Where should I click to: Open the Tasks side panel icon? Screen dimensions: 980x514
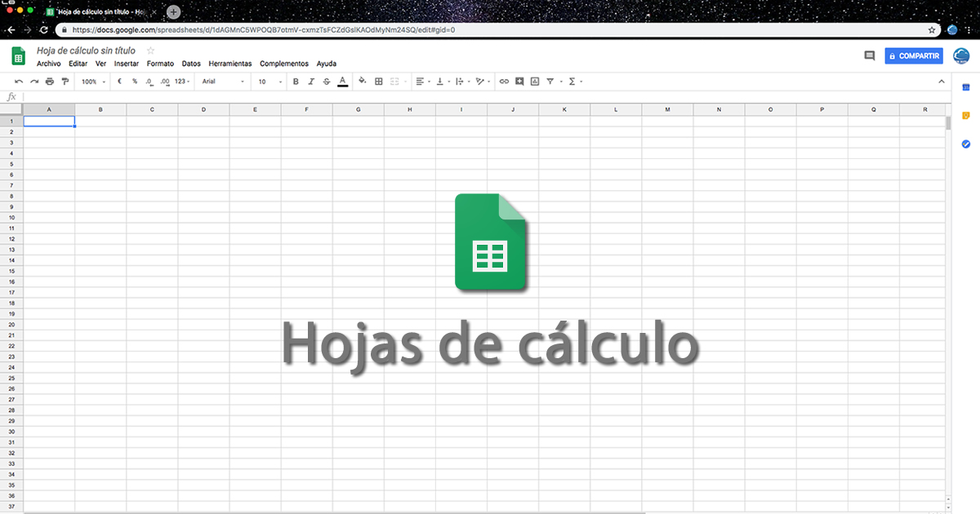[965, 144]
